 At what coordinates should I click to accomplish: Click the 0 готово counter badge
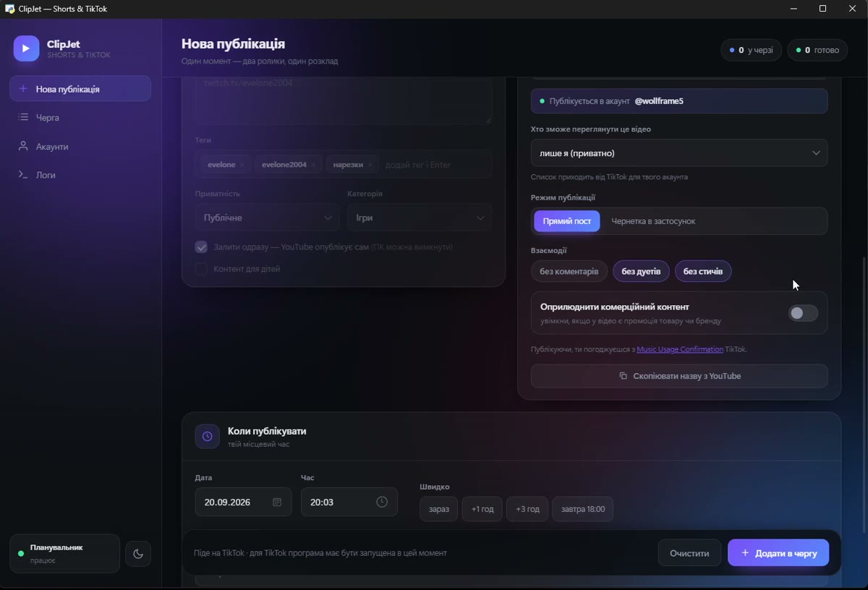[x=817, y=50]
